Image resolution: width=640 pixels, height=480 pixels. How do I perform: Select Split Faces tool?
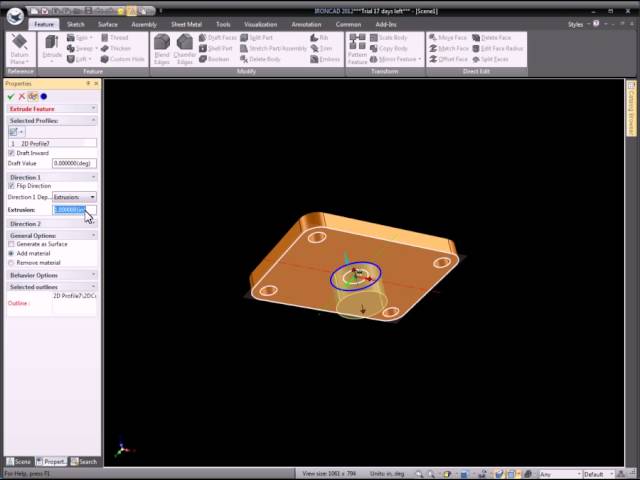[x=490, y=59]
